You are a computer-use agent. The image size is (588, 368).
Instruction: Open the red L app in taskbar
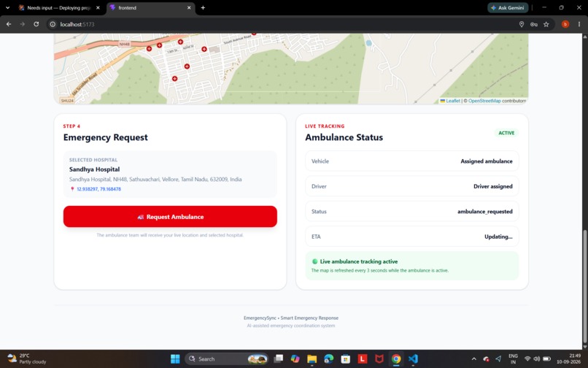click(x=363, y=359)
